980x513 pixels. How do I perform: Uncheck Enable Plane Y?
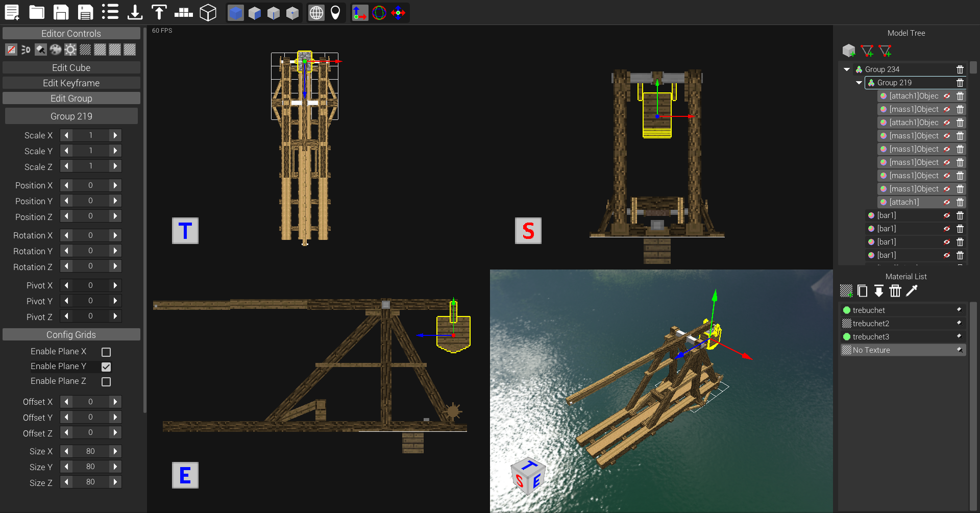(x=106, y=367)
